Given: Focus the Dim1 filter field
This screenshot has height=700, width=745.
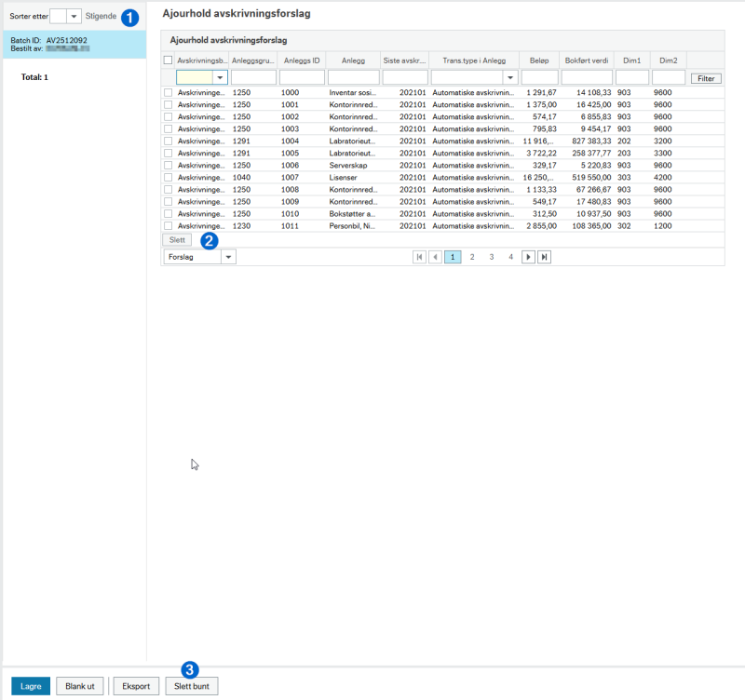Looking at the screenshot, I should point(632,77).
